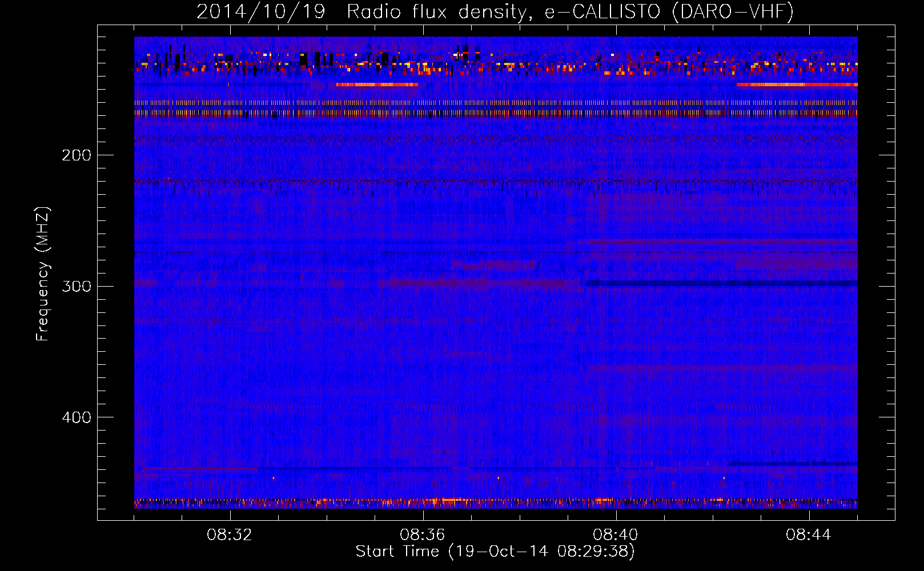Select the 400 frequency tick label
Screen dimensions: 924x571
tap(76, 417)
